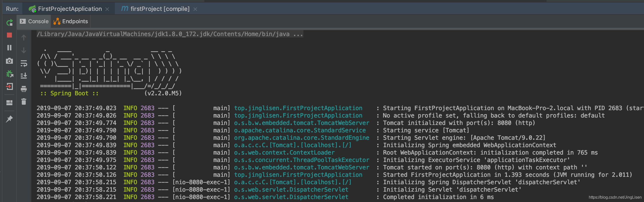Click 'Initializing Servlet dispatcherServlet' message
644x202 pixels.
coord(452,190)
